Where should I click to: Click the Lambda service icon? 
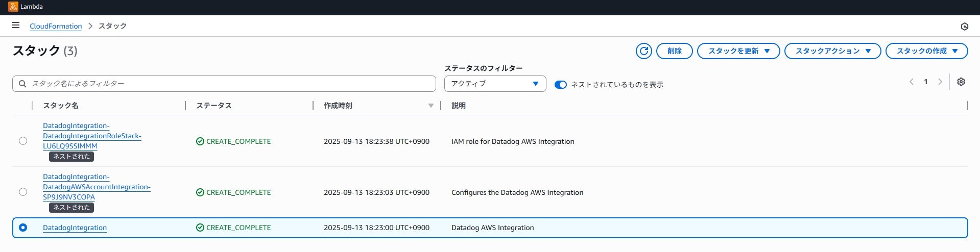[x=13, y=7]
